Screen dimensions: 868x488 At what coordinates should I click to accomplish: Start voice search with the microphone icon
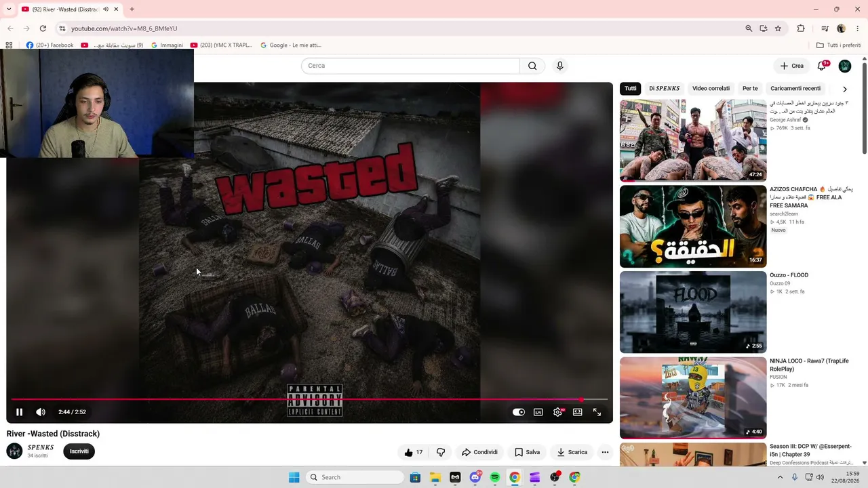[x=560, y=66]
